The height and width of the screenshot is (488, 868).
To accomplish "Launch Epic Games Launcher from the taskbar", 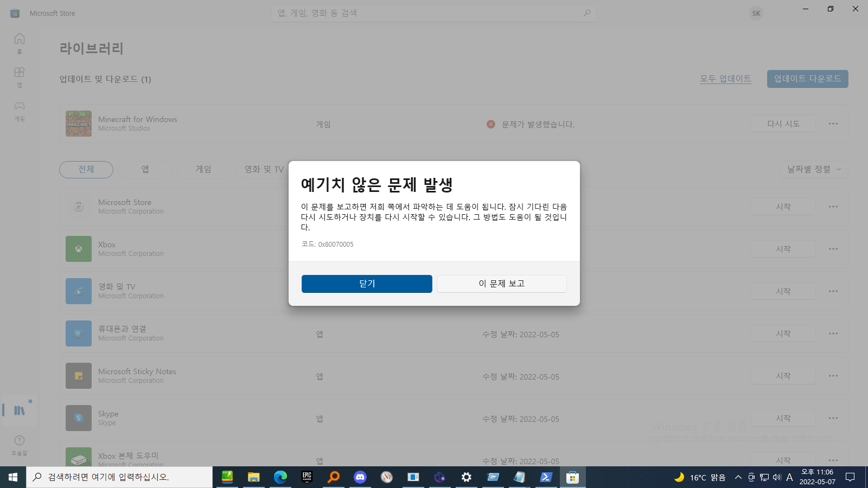I will tap(307, 477).
